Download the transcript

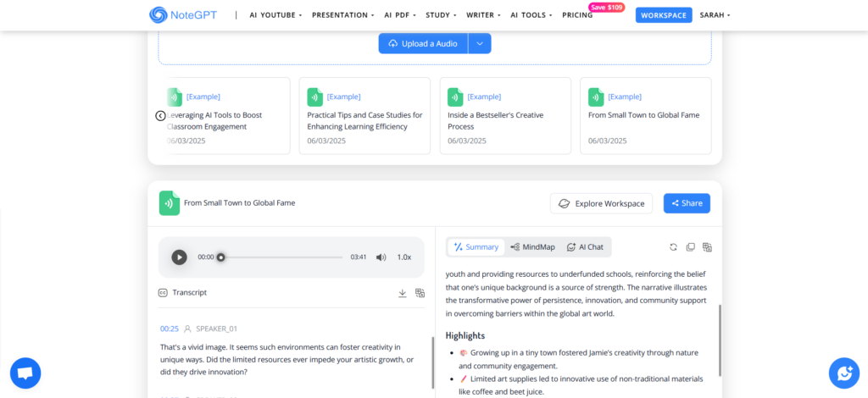pyautogui.click(x=403, y=293)
